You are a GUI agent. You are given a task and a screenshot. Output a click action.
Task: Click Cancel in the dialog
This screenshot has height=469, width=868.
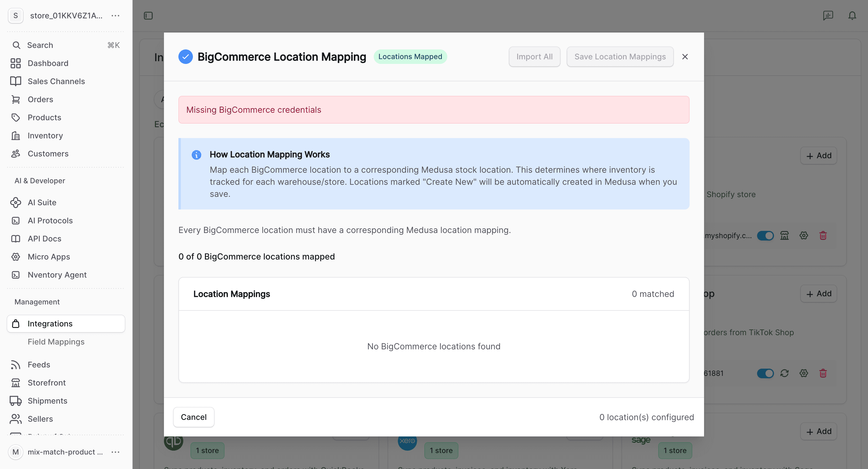[x=194, y=417]
